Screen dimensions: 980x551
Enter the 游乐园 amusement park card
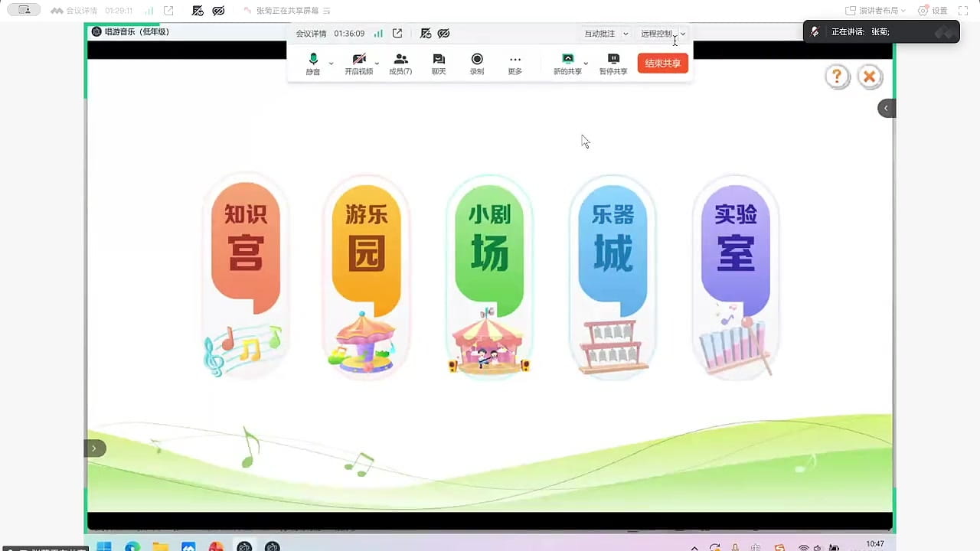click(366, 277)
